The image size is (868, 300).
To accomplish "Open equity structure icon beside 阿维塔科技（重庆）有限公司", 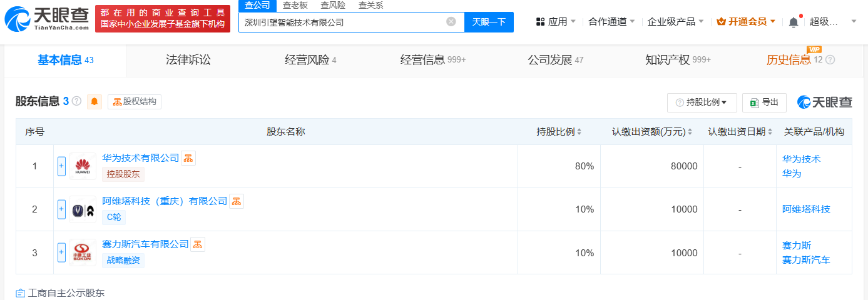I will 237,201.
